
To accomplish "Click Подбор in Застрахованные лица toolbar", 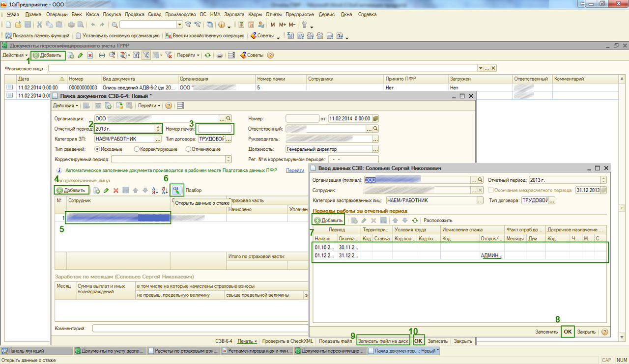I will click(194, 190).
